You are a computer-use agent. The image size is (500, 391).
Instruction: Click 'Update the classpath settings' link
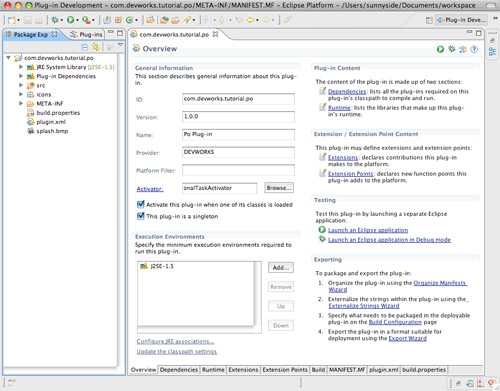coord(177,352)
